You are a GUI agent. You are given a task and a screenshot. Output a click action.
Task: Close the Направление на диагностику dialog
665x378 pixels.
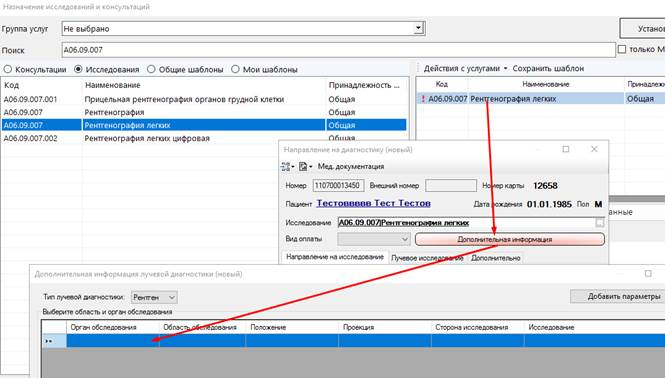(594, 149)
